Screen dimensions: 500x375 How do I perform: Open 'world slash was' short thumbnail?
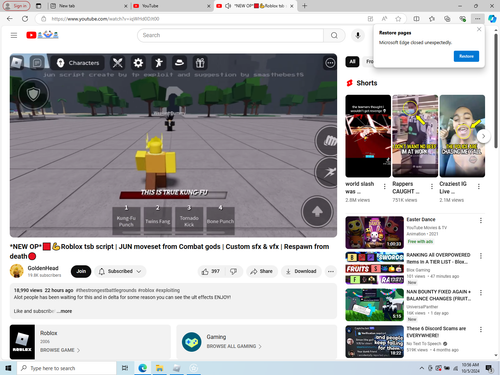click(x=368, y=136)
